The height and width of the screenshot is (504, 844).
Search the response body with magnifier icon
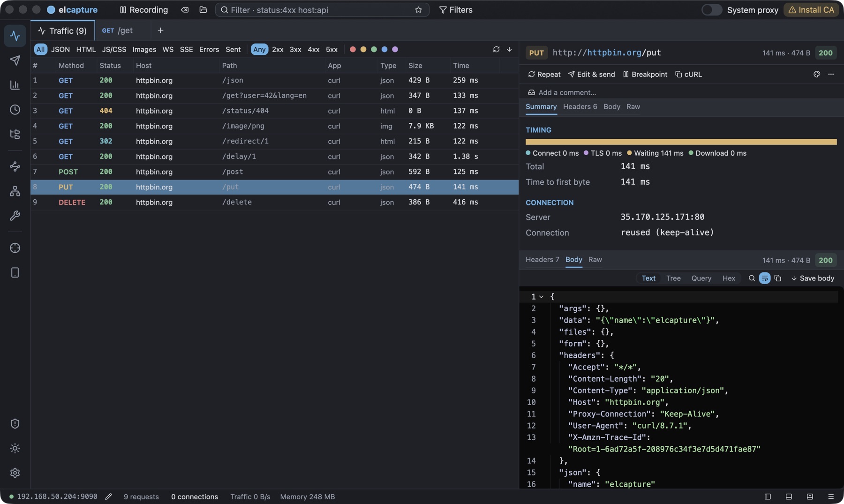[752, 278]
